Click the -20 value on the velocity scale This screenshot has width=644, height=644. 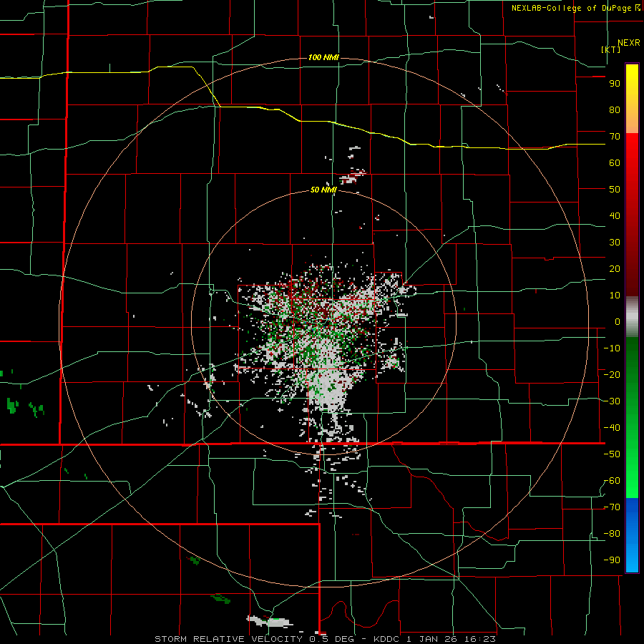612,375
